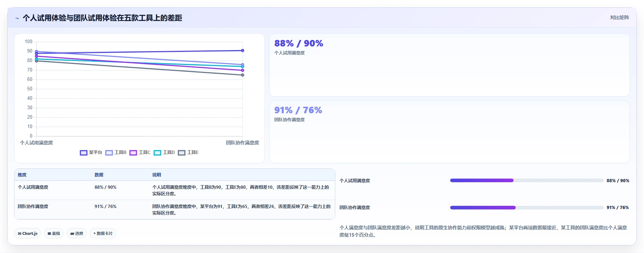Click the 个人试用满意度 x-axis label

36,143
